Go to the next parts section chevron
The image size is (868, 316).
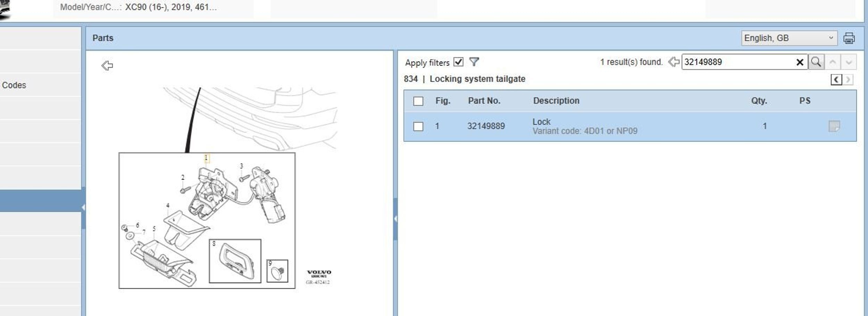[848, 80]
